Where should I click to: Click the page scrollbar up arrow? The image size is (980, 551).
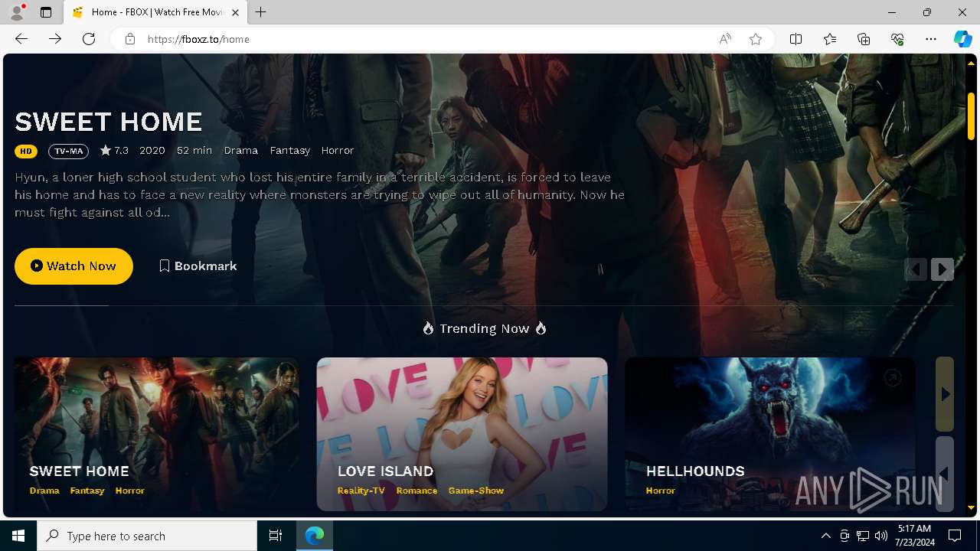click(x=971, y=64)
